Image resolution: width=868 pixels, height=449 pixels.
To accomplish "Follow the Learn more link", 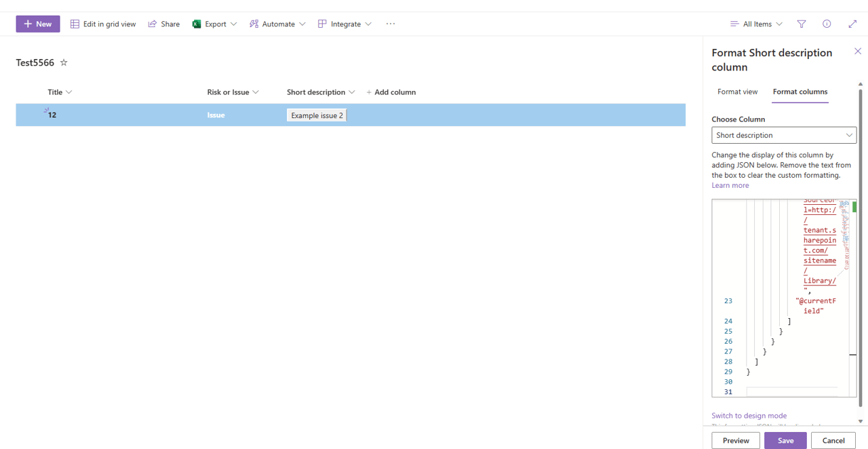I will 730,185.
